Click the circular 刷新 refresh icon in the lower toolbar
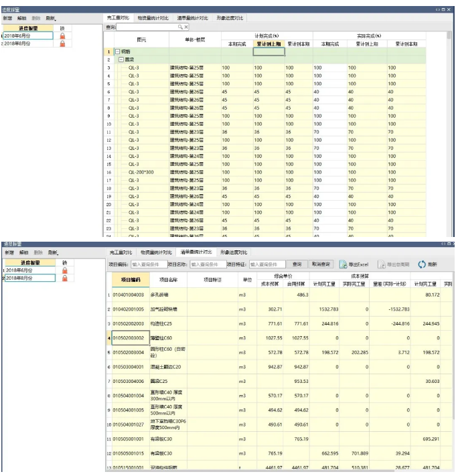Viewport: 458px width, 476px height. (422, 264)
